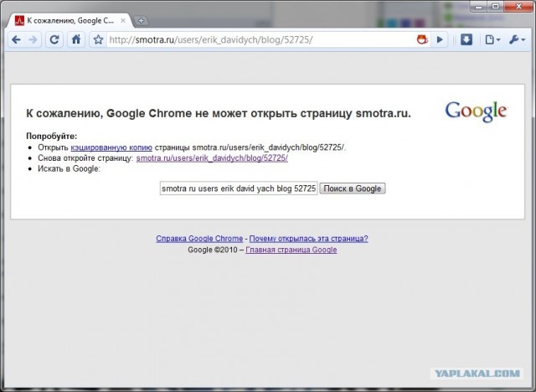Click the tab's favicon icon
This screenshot has height=392, width=536.
[x=19, y=21]
